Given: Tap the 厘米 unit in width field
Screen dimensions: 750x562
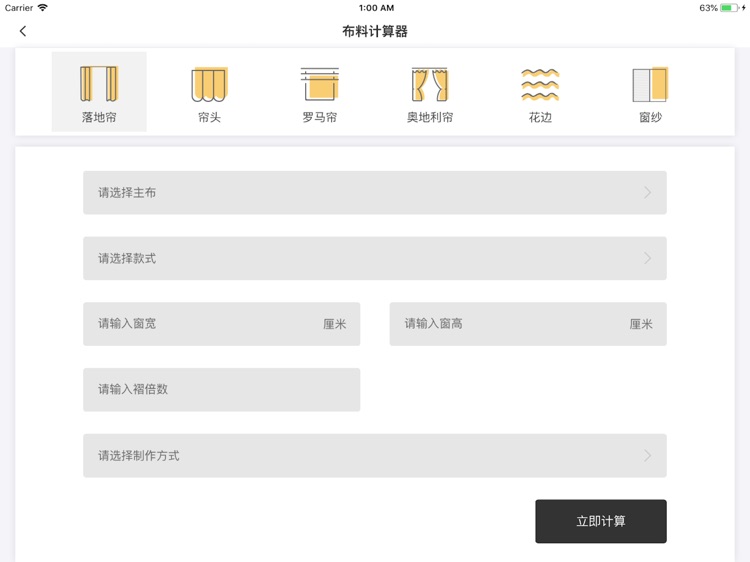Looking at the screenshot, I should pyautogui.click(x=334, y=324).
